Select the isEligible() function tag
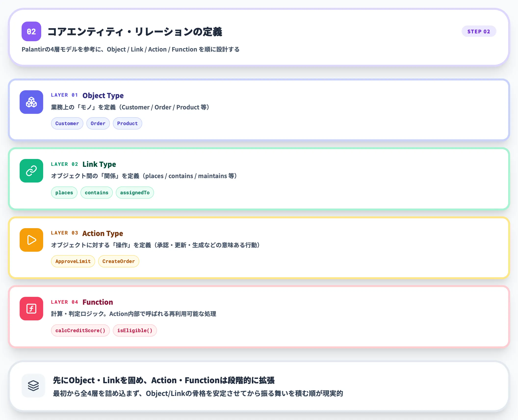The image size is (518, 420). point(135,330)
